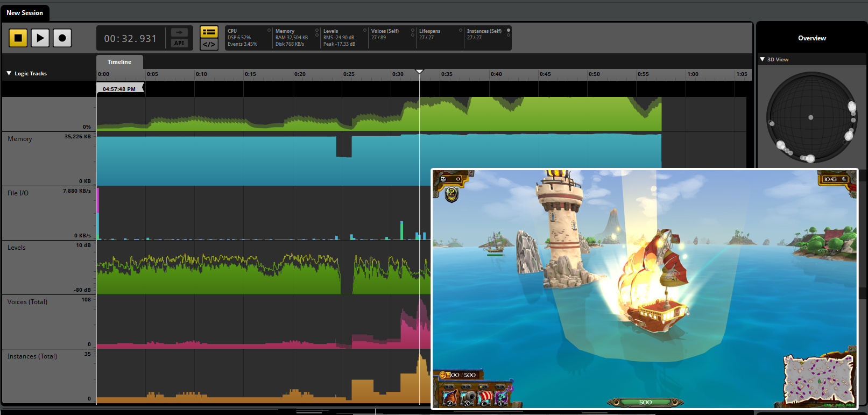The height and width of the screenshot is (415, 868).
Task: Click the Record button in transport
Action: coord(62,38)
